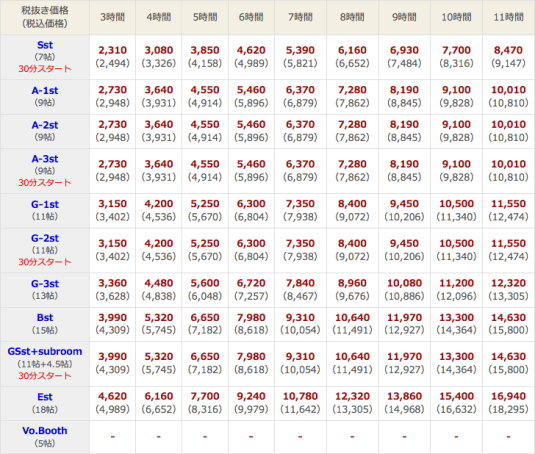Open the Bst studio link
Screen dimensions: 535x454
tap(45, 318)
